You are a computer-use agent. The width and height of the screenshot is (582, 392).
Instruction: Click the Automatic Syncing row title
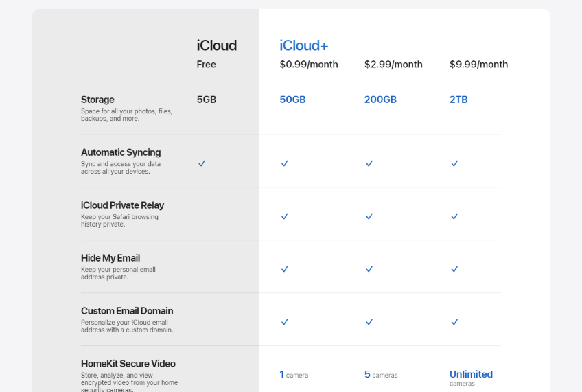pos(121,152)
